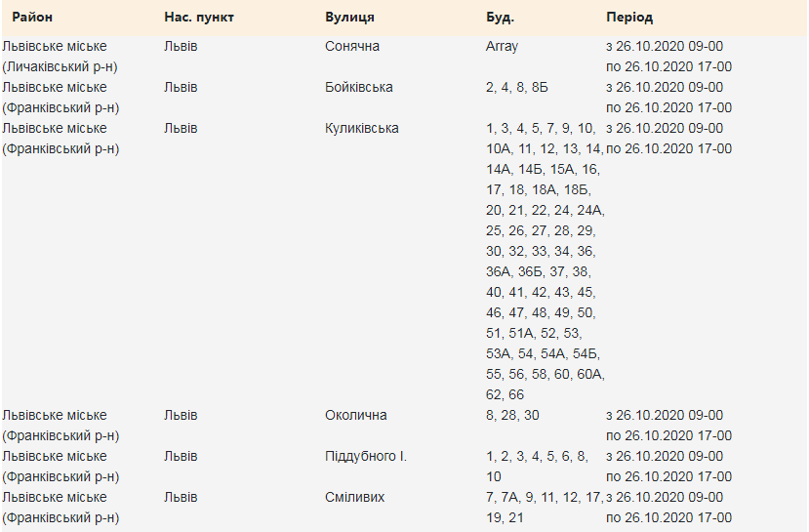The width and height of the screenshot is (809, 532).
Task: Select "Львів" in the Куликівська row
Action: [181, 129]
